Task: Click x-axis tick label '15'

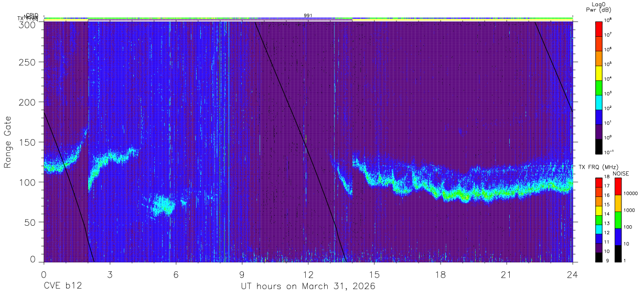Action: (374, 274)
